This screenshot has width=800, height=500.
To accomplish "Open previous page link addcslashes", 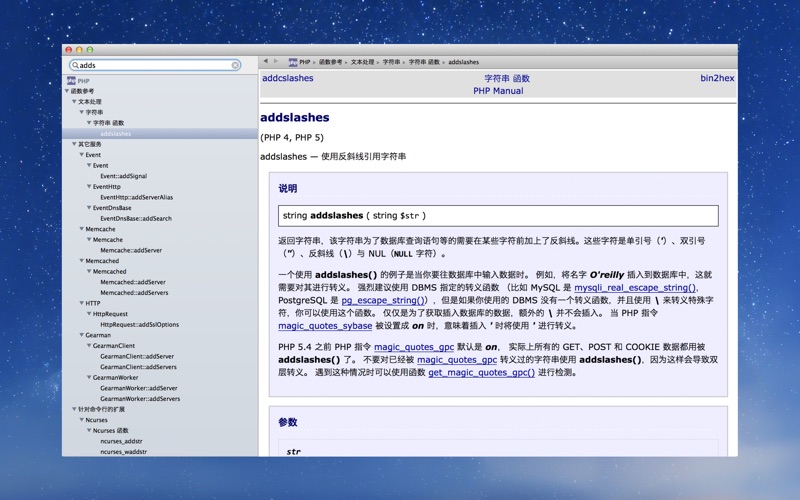I will pos(288,78).
